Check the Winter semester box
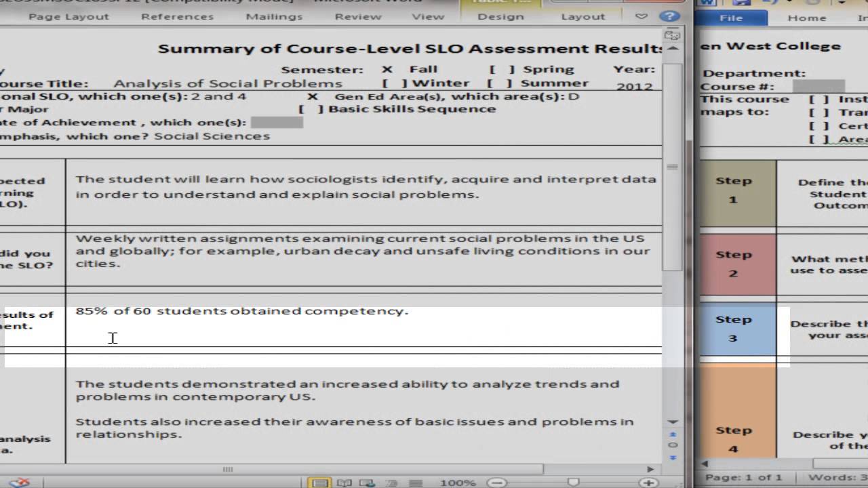The image size is (868, 488). [x=395, y=83]
